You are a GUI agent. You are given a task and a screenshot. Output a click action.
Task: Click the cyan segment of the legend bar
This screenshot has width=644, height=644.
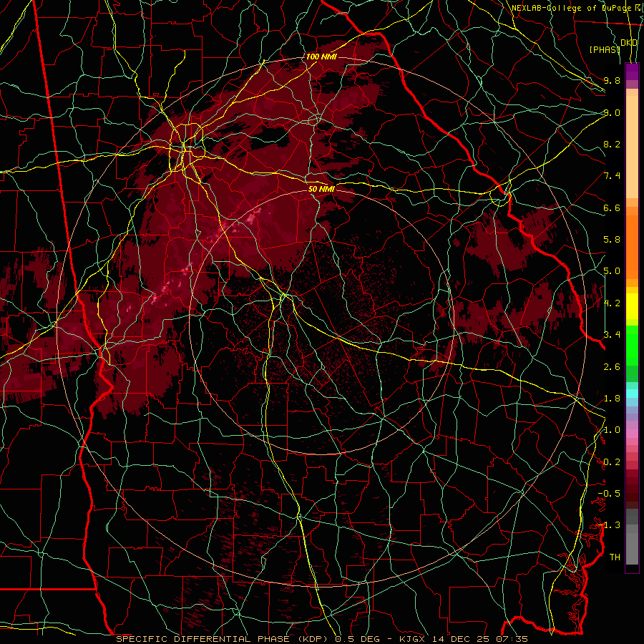click(632, 394)
